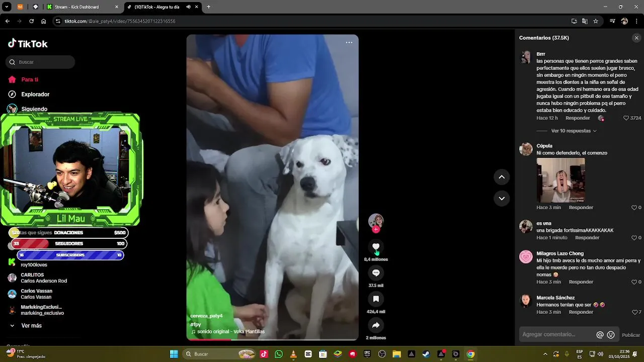Like Brrr's comment with 3724 likes
644x362 pixels.
tap(626, 118)
